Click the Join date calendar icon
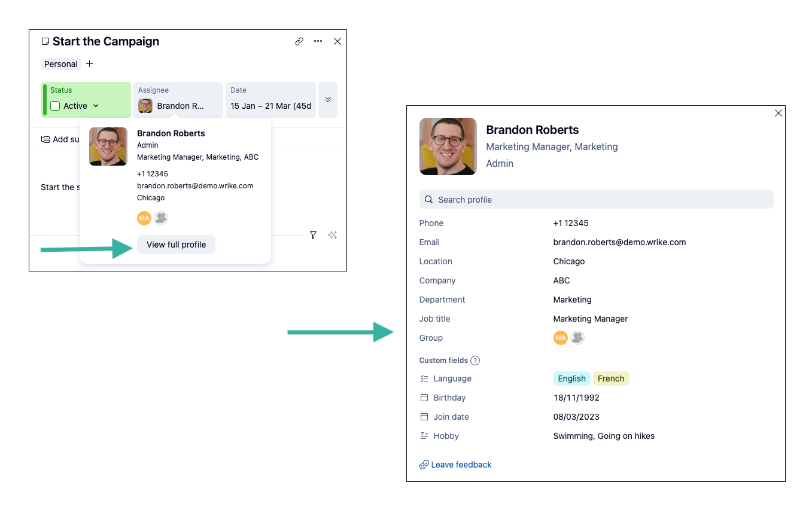This screenshot has height=519, width=812. point(424,417)
